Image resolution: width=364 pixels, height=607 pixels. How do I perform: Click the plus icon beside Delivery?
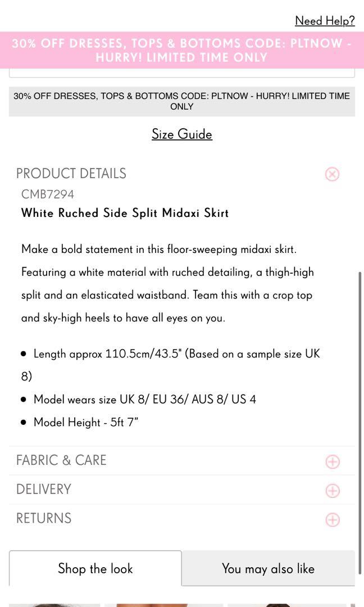tap(333, 491)
